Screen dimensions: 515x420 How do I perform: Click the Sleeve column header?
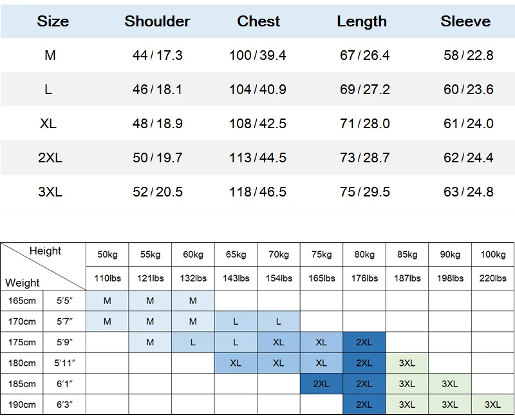[465, 21]
